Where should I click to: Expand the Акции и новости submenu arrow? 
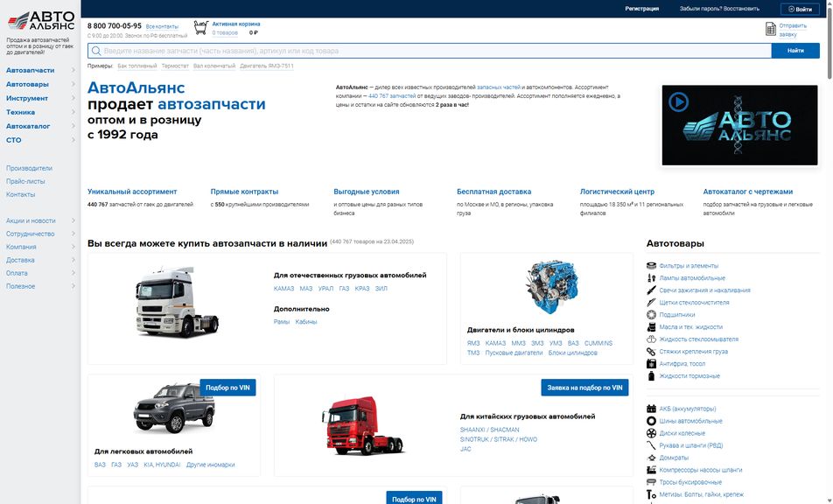click(73, 220)
